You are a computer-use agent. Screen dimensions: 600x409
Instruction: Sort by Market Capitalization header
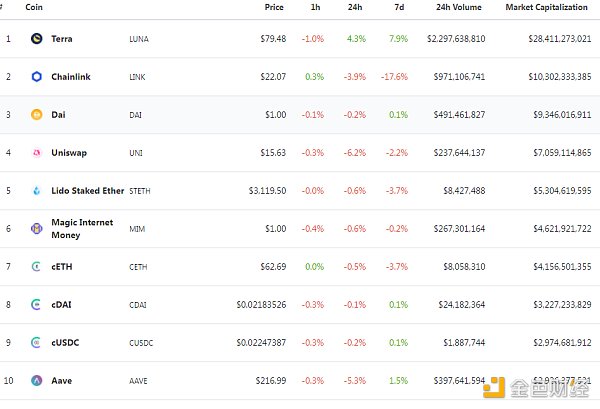(548, 7)
